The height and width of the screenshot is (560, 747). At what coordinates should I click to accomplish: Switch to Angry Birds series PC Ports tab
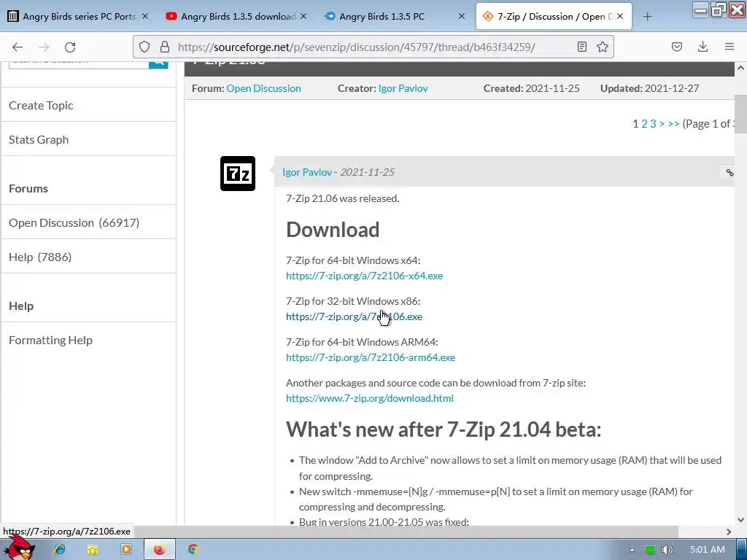coord(79,16)
